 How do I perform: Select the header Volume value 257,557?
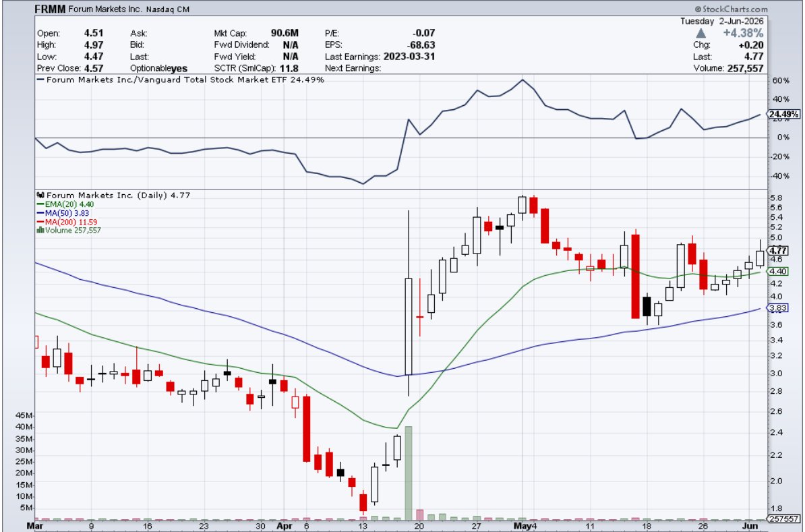(x=746, y=68)
